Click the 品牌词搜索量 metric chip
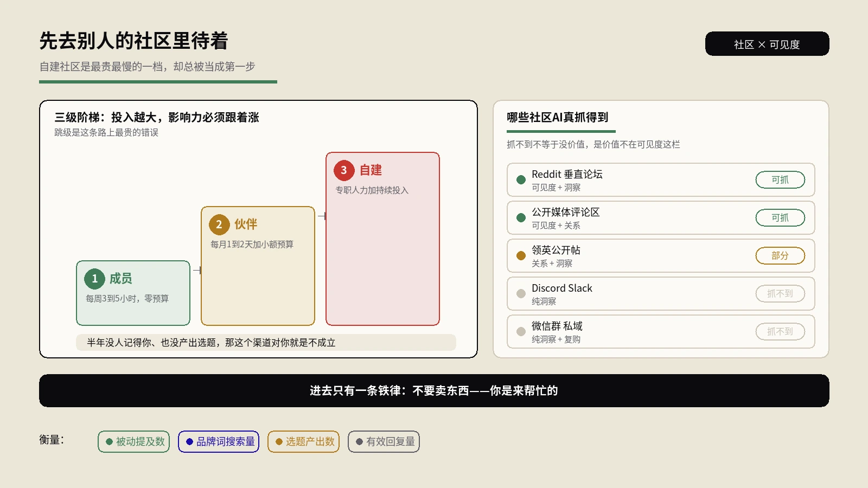 tap(219, 442)
